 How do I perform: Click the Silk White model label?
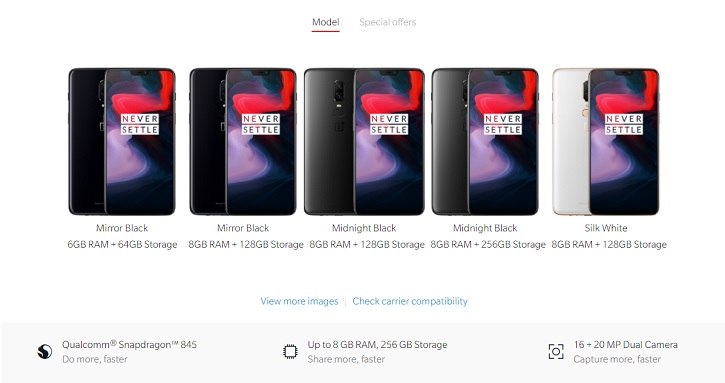click(606, 228)
